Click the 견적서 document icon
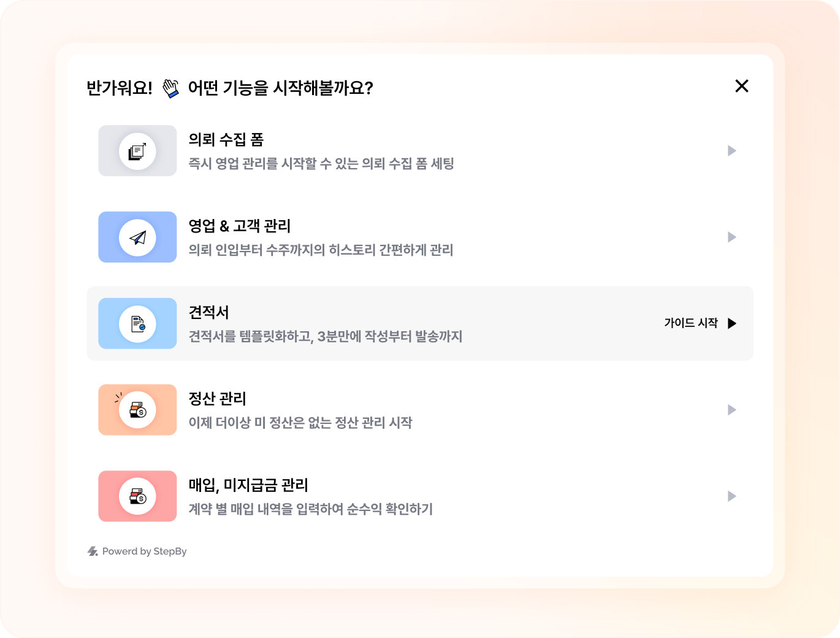This screenshot has height=638, width=840. 137,324
